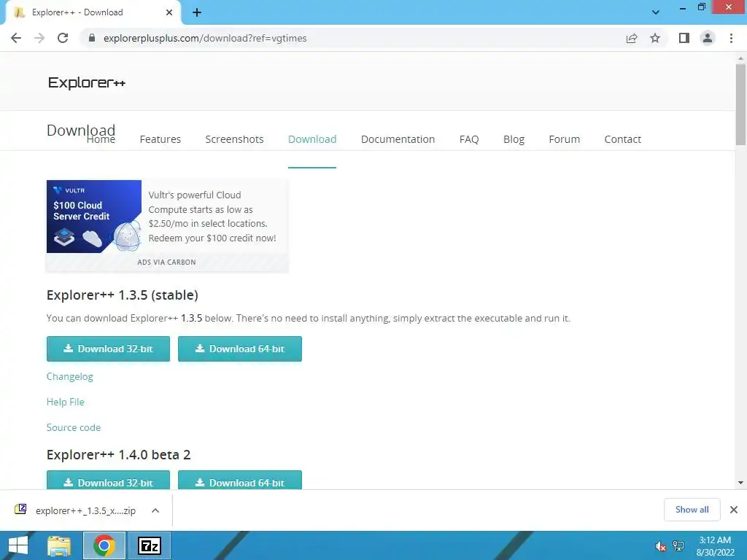This screenshot has width=747, height=560.
Task: Open the Blog menu item
Action: (514, 139)
